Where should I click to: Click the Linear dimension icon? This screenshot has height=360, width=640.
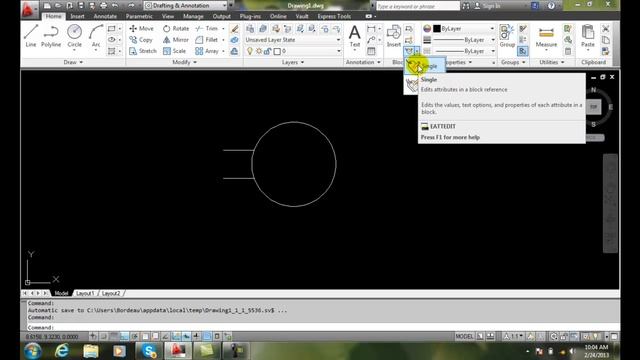click(x=371, y=29)
